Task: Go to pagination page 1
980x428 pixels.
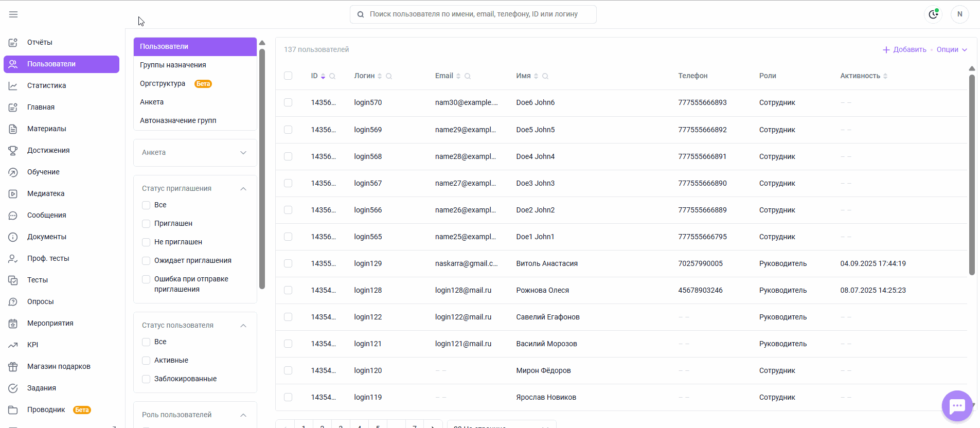Action: coord(304,425)
